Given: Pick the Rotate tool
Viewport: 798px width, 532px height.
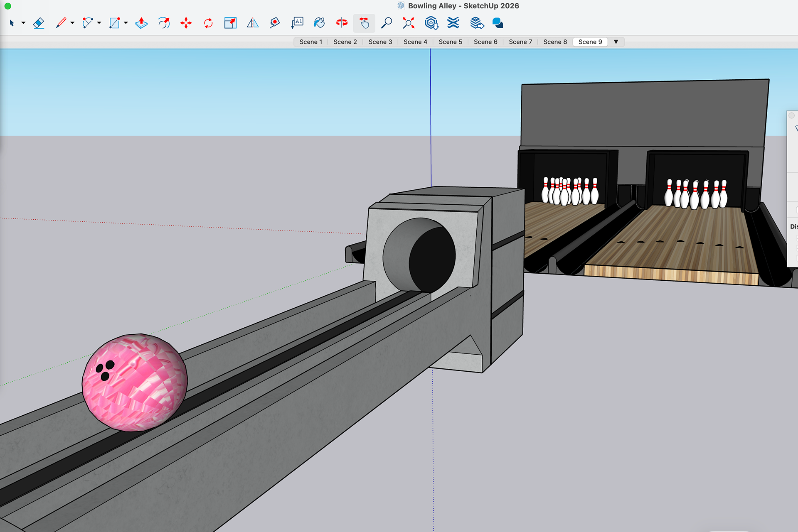Looking at the screenshot, I should click(x=208, y=23).
